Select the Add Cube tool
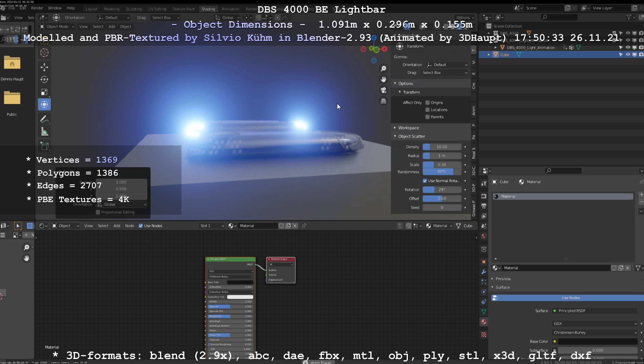 click(44, 146)
